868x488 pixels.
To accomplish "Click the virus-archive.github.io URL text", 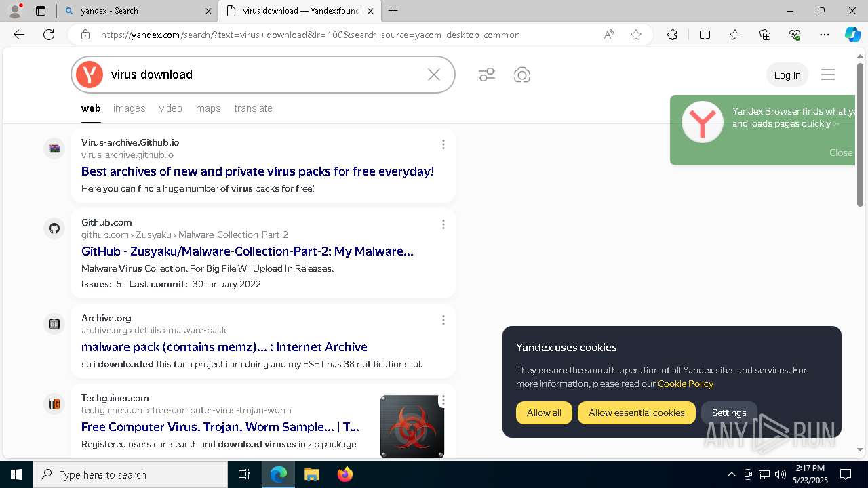I will [x=127, y=155].
